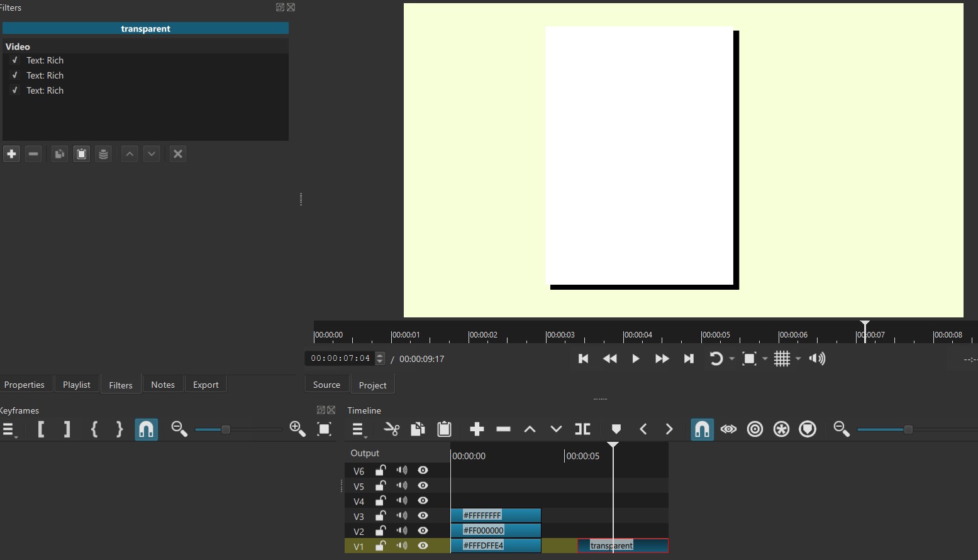
Task: Open the Export tab
Action: 206,385
